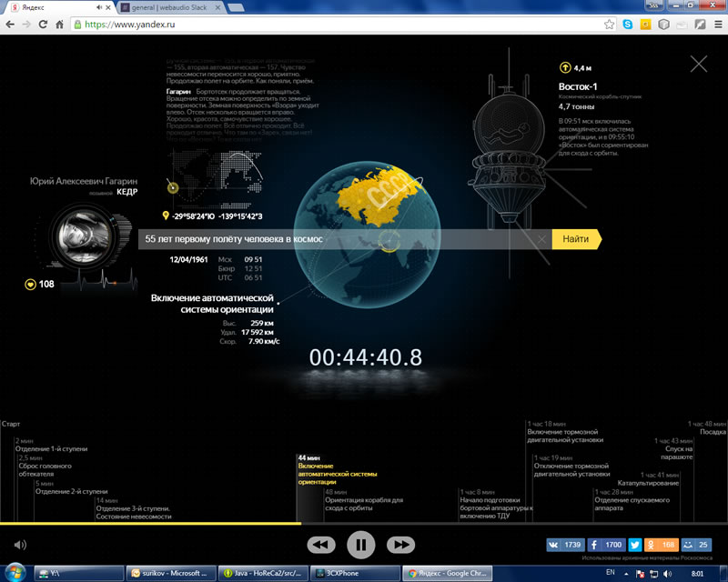Click the Юрий Алексеевич Гагарин name

click(84, 181)
